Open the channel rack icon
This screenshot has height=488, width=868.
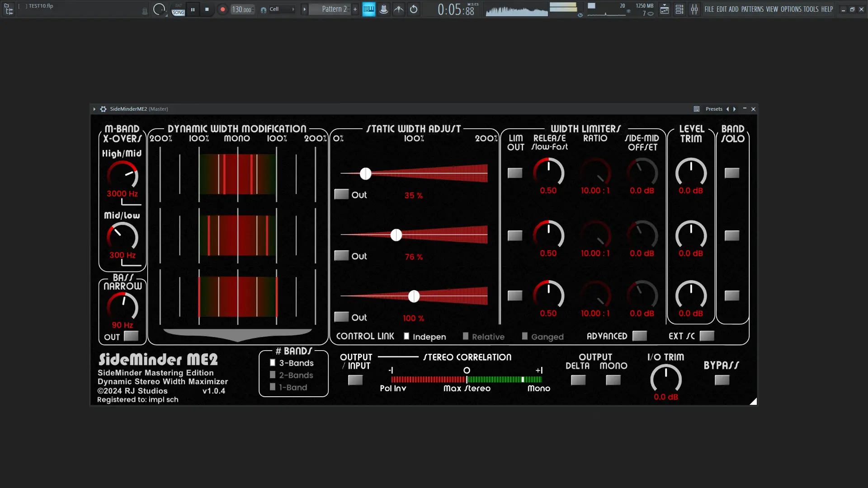tap(679, 9)
